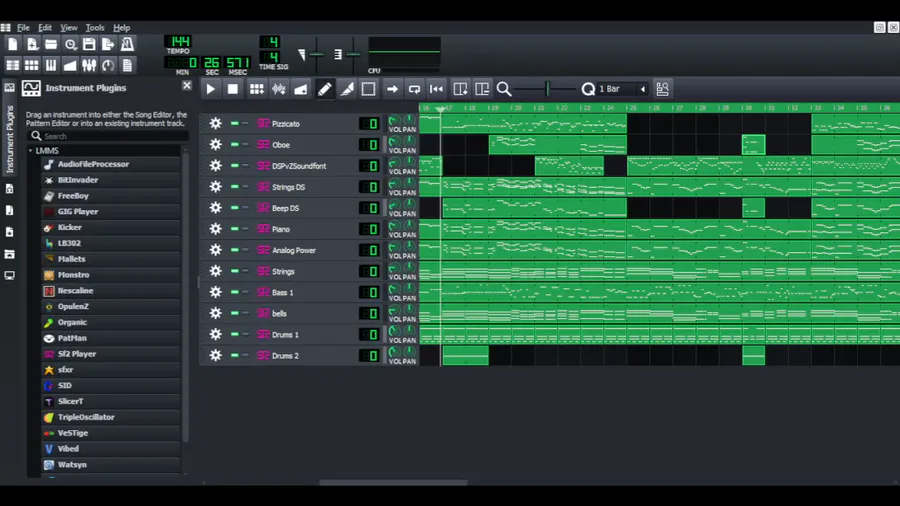The height and width of the screenshot is (506, 900).
Task: Insert a bar in the song
Action: [460, 89]
